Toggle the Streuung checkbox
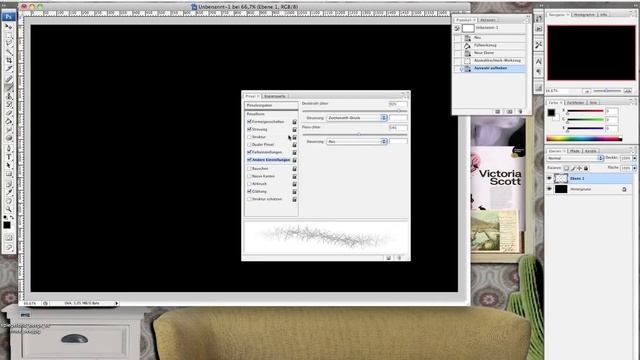 pyautogui.click(x=249, y=129)
